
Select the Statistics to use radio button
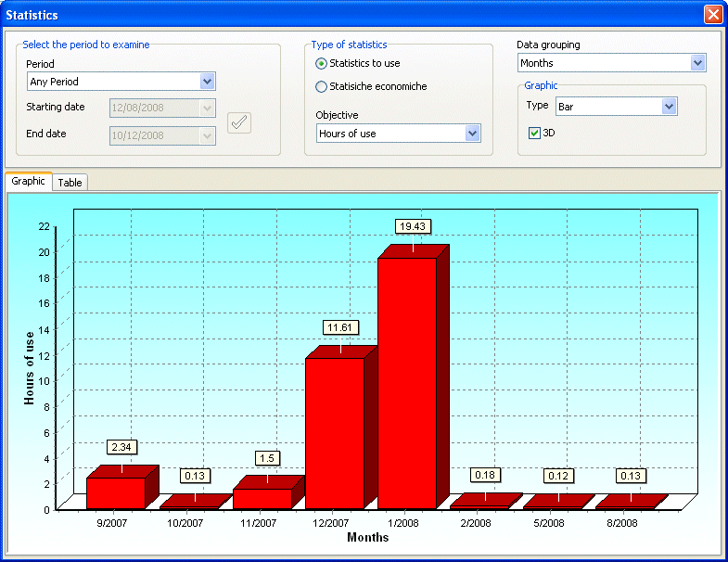pos(321,64)
